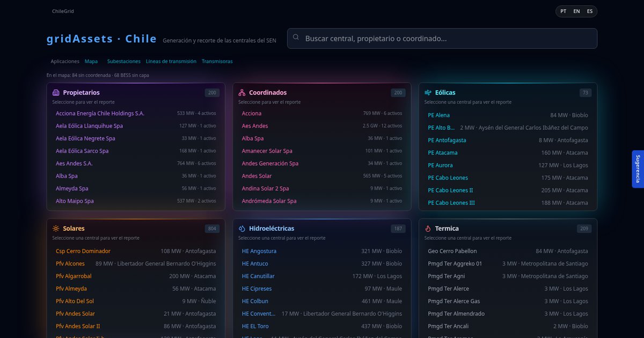Click the 187 count badge in Hidroeléctricas
Screen dimensions: 644x338
398,229
